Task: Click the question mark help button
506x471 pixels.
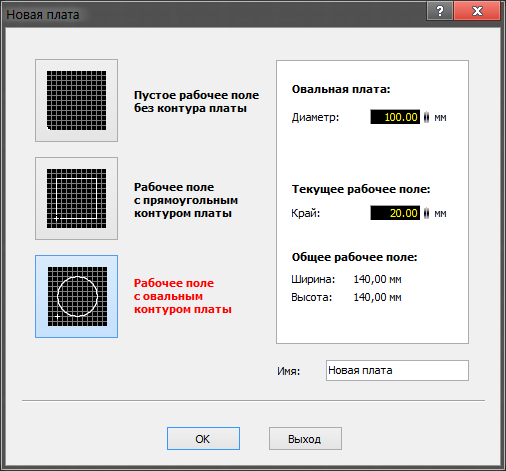Action: [x=440, y=11]
